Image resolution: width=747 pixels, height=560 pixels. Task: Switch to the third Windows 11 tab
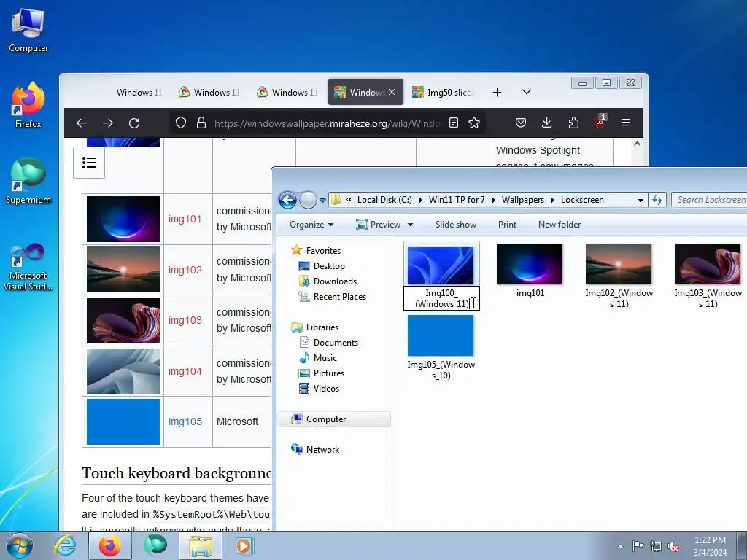287,93
